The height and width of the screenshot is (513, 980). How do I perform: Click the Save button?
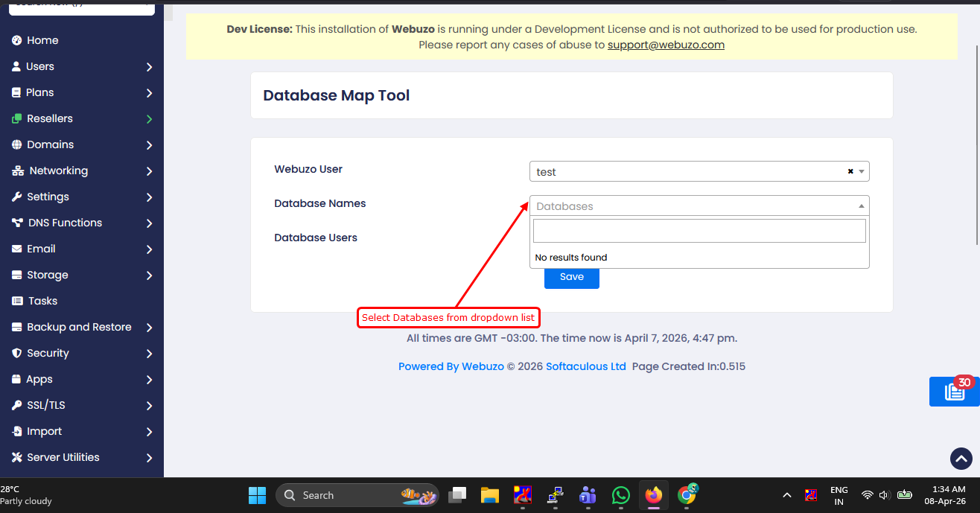(571, 277)
